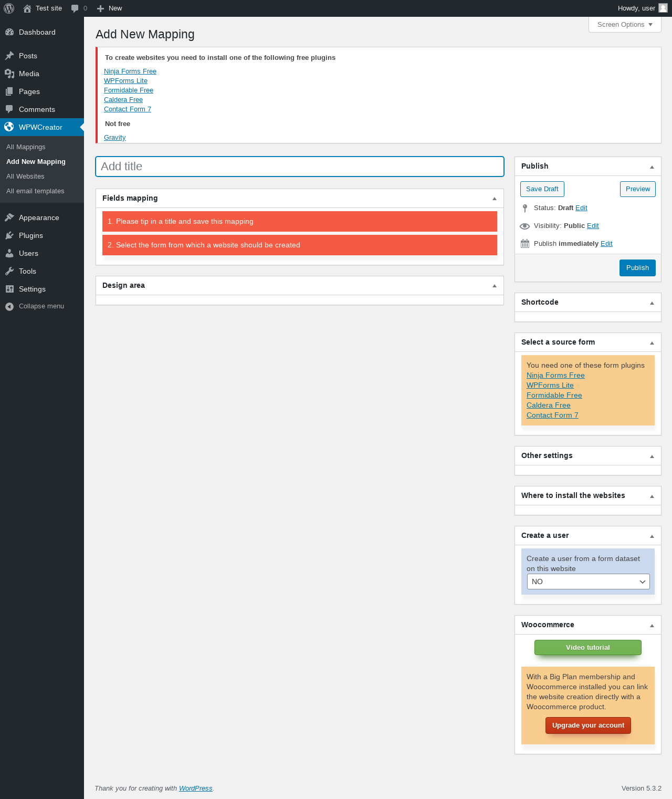
Task: Click the Upgrade your account button
Action: [588, 725]
